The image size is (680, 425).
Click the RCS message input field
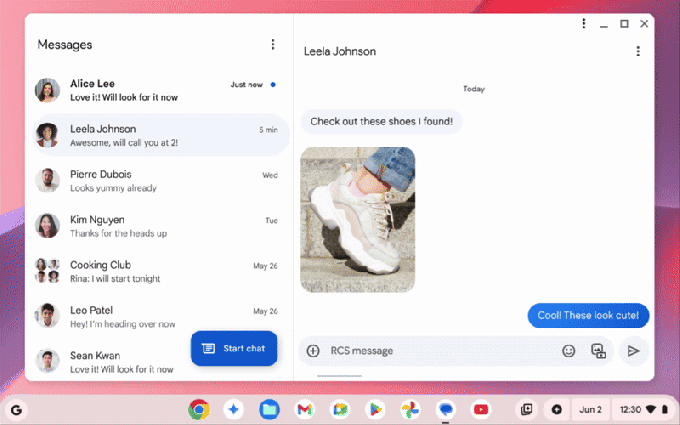pyautogui.click(x=440, y=350)
